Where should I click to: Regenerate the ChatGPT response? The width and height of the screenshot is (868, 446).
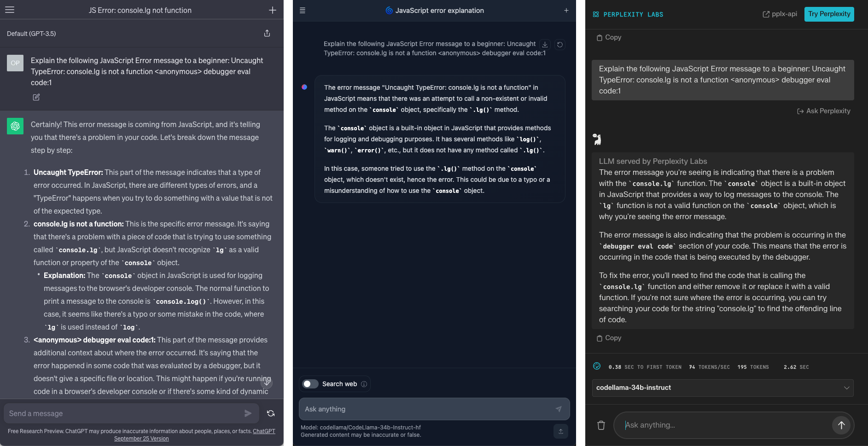(271, 413)
